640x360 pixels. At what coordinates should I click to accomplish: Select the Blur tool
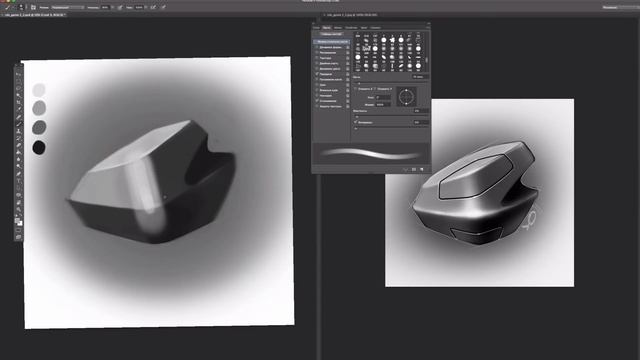(x=18, y=159)
